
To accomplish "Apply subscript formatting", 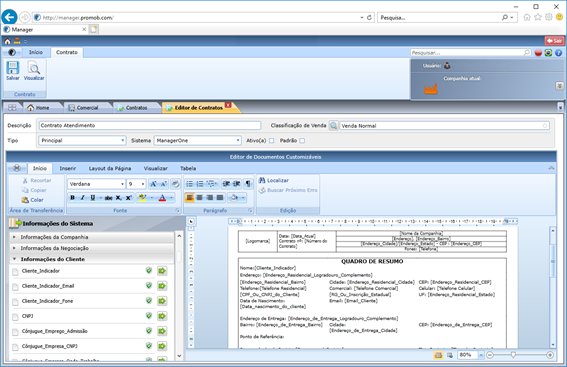I will click(x=118, y=198).
